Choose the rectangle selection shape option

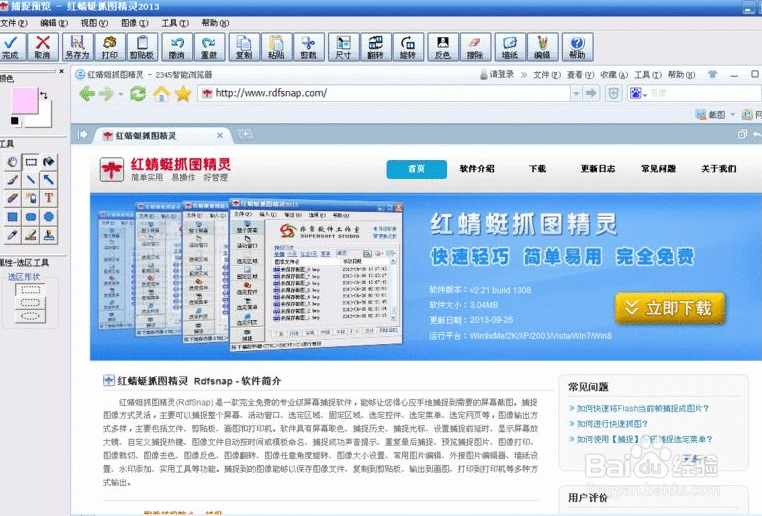(30, 290)
